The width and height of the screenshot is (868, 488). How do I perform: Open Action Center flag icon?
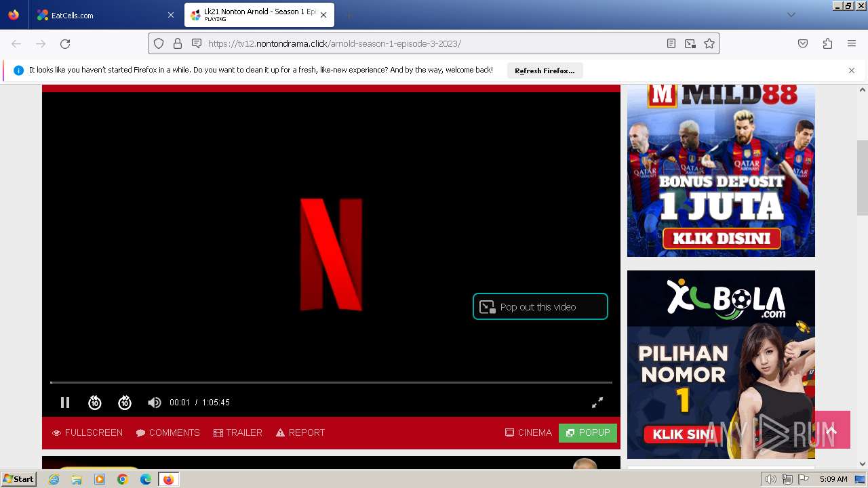(x=804, y=479)
